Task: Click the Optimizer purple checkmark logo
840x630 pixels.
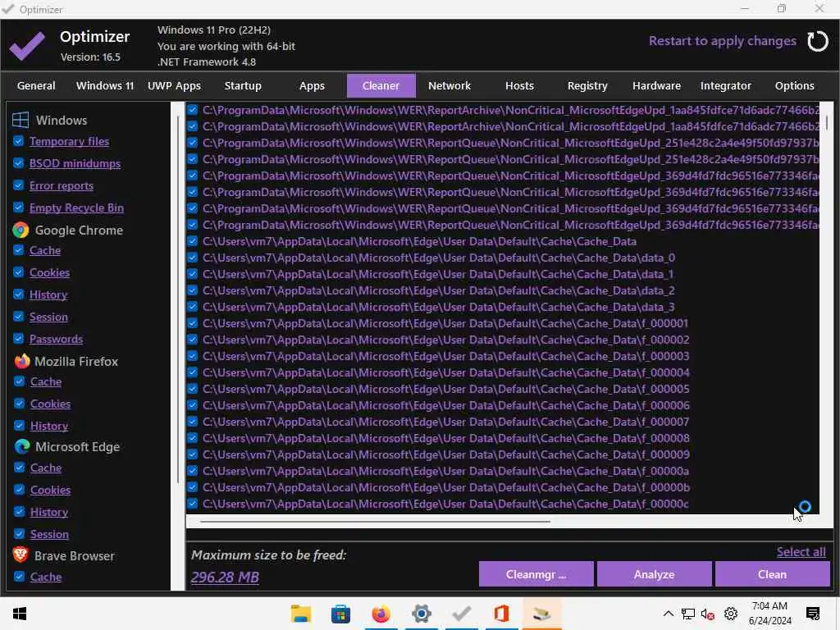Action: (27, 46)
